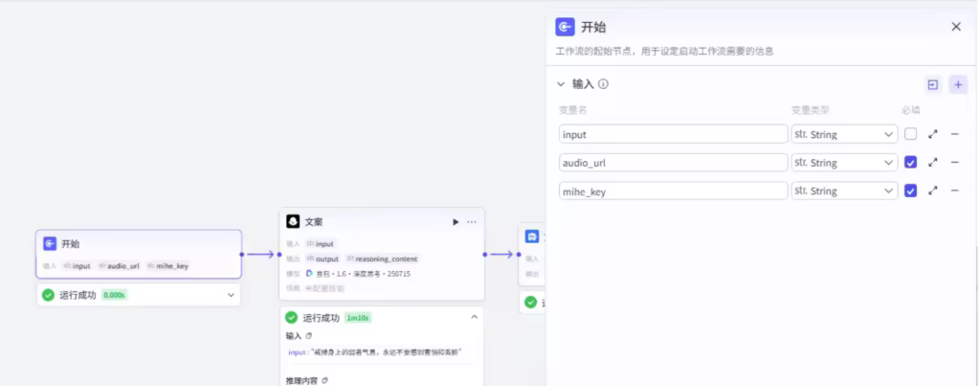Expand the 开始 node run result
This screenshot has width=980, height=386.
230,295
